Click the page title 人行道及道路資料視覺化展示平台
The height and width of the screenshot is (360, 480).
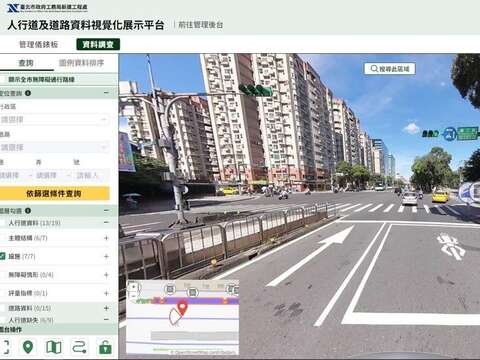click(86, 25)
